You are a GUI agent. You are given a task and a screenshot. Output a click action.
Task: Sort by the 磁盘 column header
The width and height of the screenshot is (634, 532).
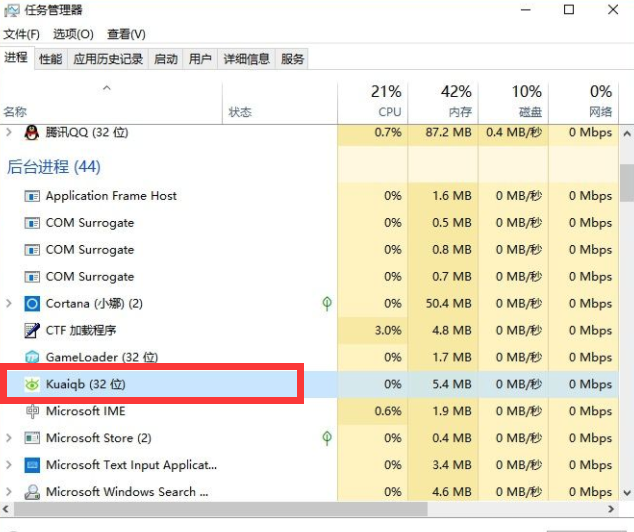pos(513,101)
